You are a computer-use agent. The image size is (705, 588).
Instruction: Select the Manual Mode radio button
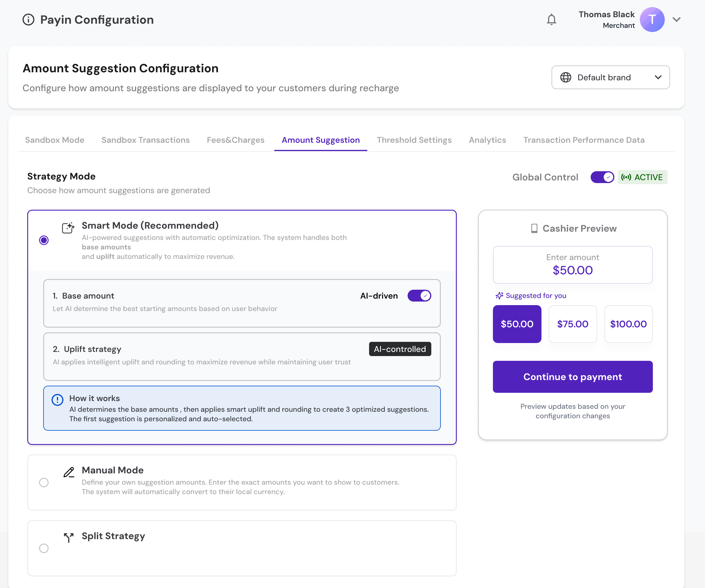point(44,483)
